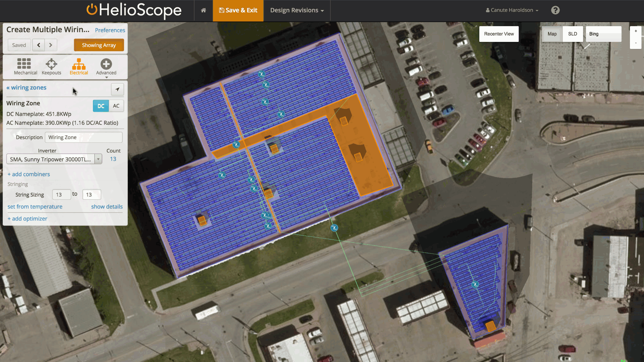The height and width of the screenshot is (362, 644).
Task: Switch wiring zone view to AC
Action: tap(116, 106)
